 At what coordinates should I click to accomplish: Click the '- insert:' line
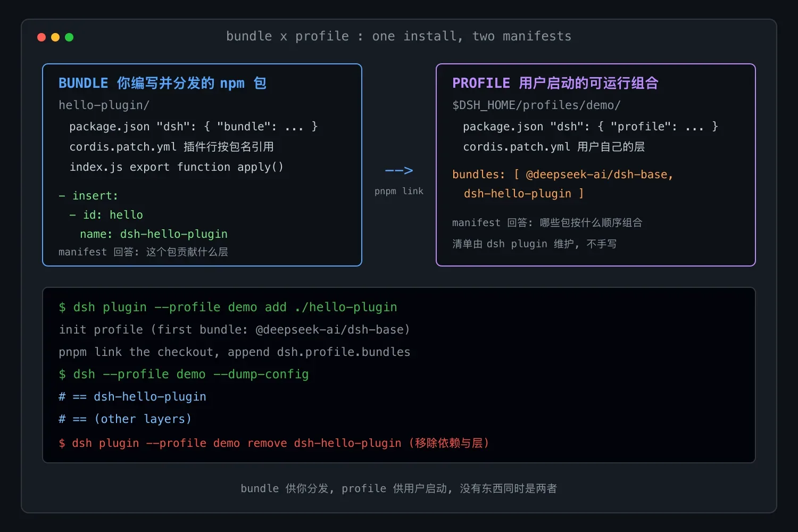point(88,196)
